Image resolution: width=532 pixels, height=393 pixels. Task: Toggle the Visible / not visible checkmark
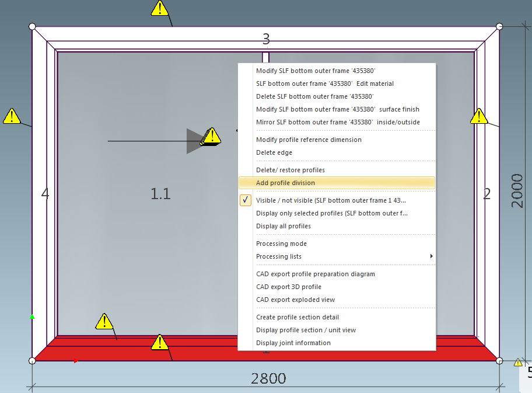point(246,200)
